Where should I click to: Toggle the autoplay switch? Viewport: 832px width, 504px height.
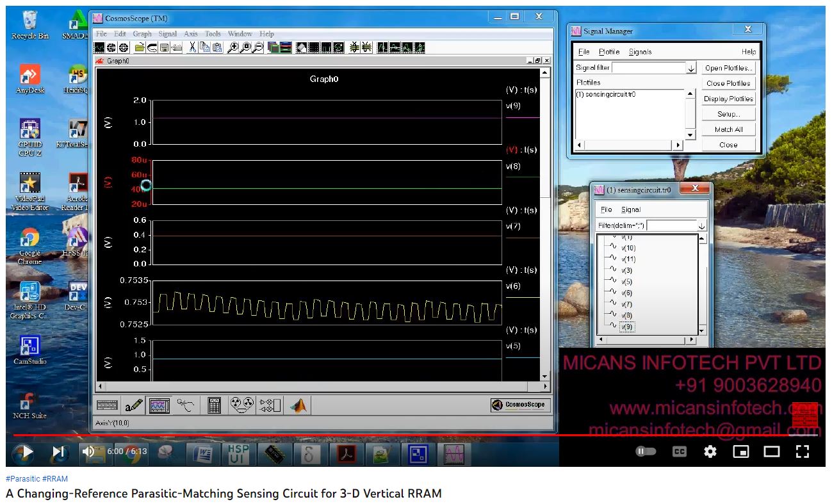(x=646, y=451)
